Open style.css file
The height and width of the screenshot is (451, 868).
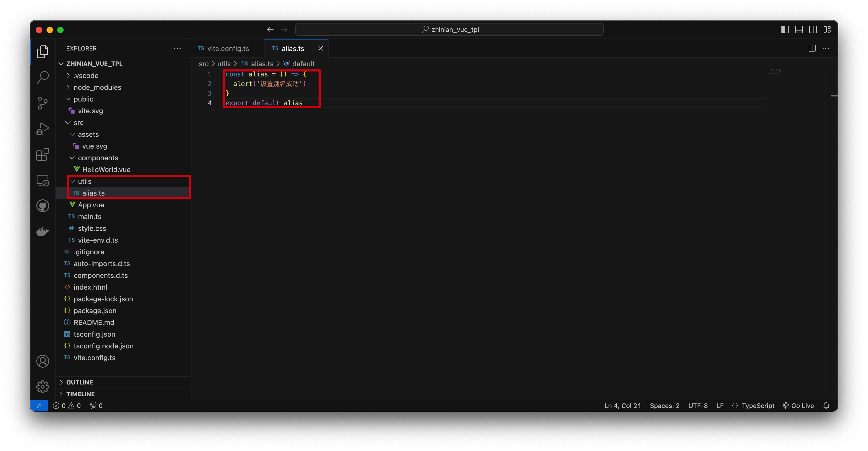pyautogui.click(x=123, y=228)
